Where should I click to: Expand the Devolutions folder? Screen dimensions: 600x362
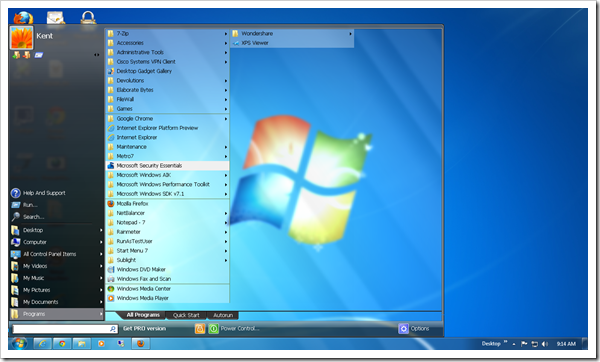tap(167, 81)
